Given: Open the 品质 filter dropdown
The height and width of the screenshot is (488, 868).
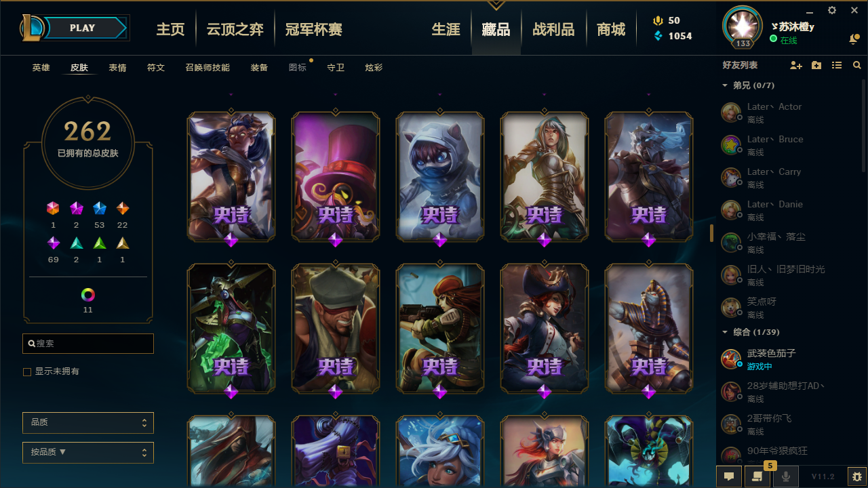Looking at the screenshot, I should click(88, 422).
